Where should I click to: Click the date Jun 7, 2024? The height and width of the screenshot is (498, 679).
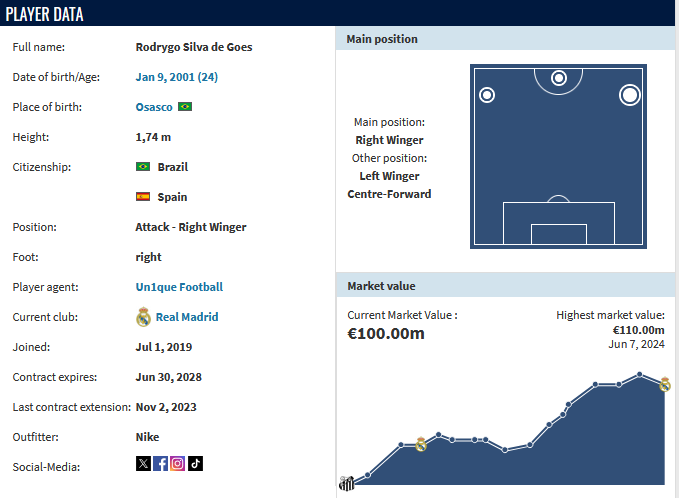636,344
